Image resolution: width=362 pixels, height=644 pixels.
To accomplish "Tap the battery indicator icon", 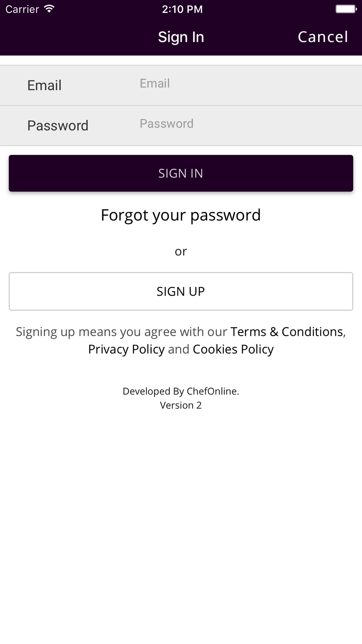I will pyautogui.click(x=346, y=9).
